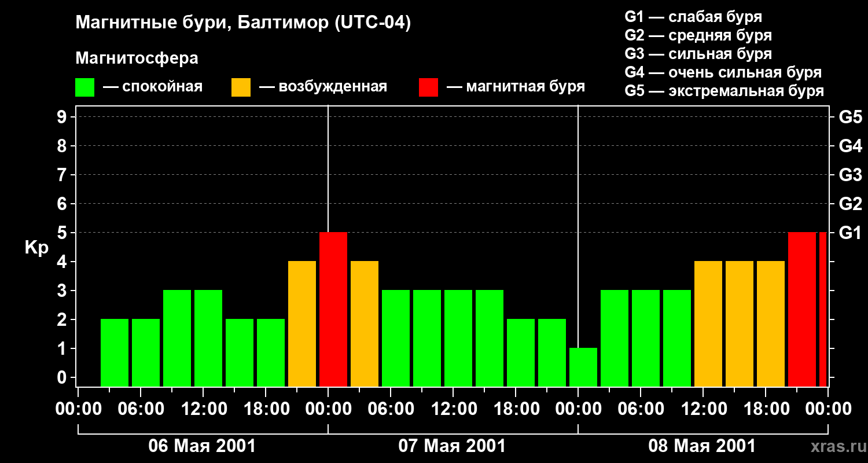Click the 'Магнитосфера' heading above the legend
The height and width of the screenshot is (463, 868).
point(137,58)
